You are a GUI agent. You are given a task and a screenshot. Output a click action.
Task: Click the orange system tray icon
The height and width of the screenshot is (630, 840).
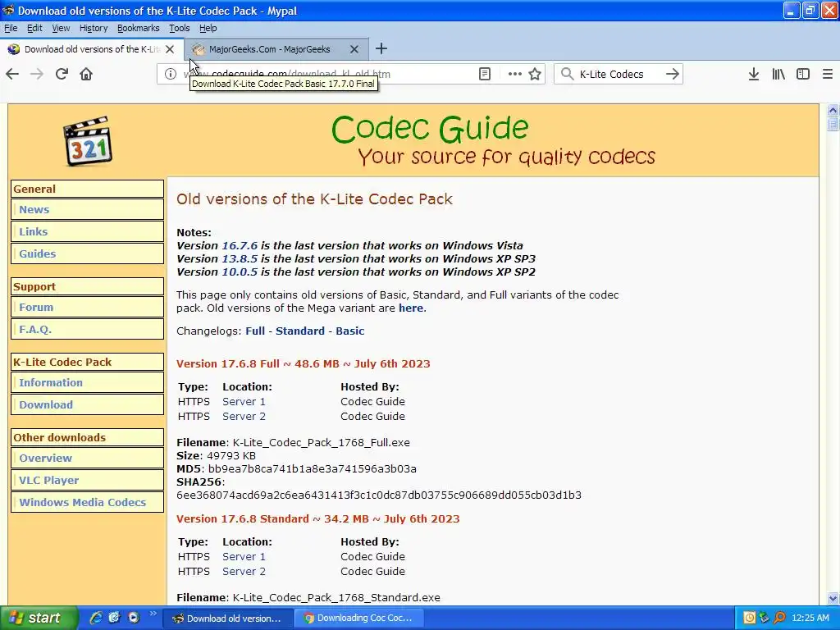[x=750, y=619]
